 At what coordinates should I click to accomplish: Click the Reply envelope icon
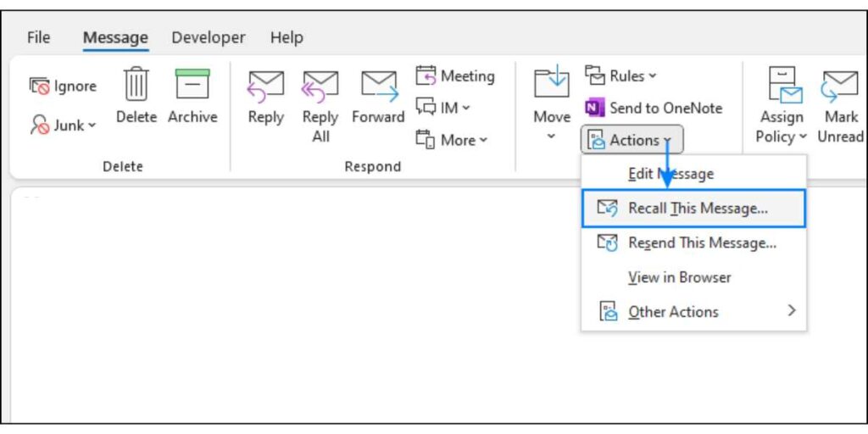(x=265, y=86)
